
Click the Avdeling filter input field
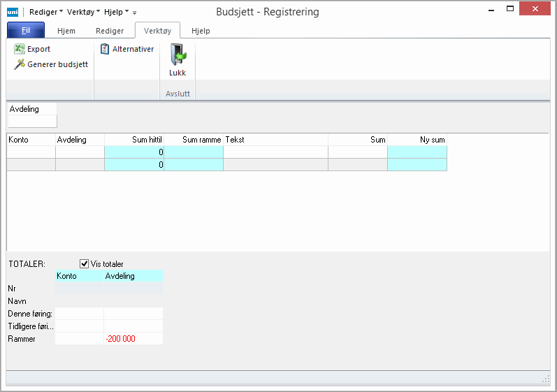pyautogui.click(x=32, y=122)
